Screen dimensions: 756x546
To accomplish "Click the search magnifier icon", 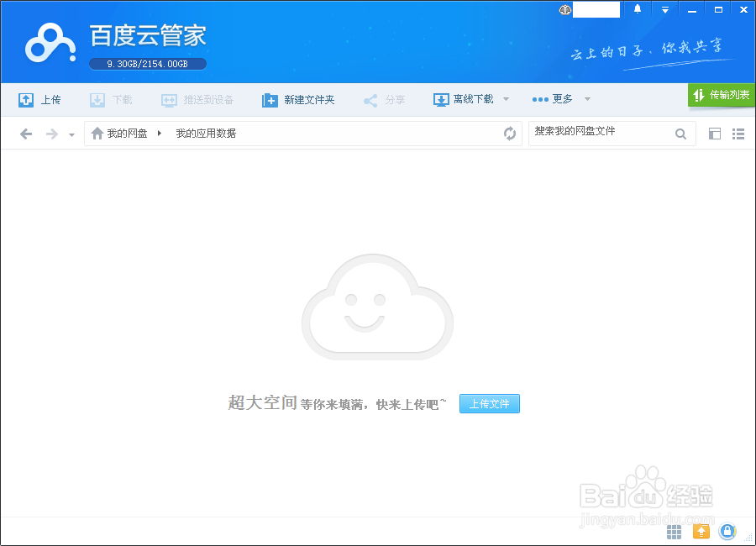I will (x=680, y=133).
